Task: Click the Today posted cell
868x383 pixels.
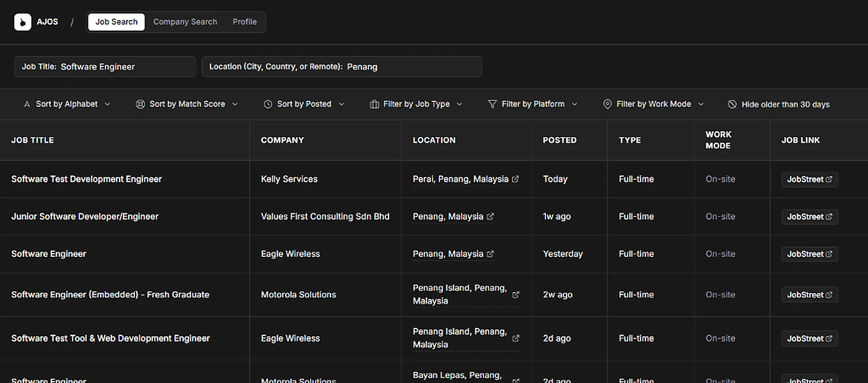Action: pyautogui.click(x=555, y=179)
